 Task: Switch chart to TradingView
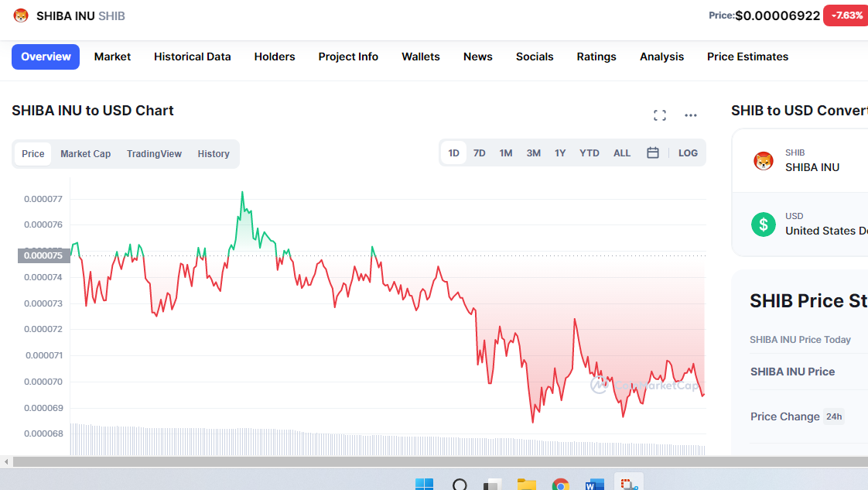coord(154,154)
